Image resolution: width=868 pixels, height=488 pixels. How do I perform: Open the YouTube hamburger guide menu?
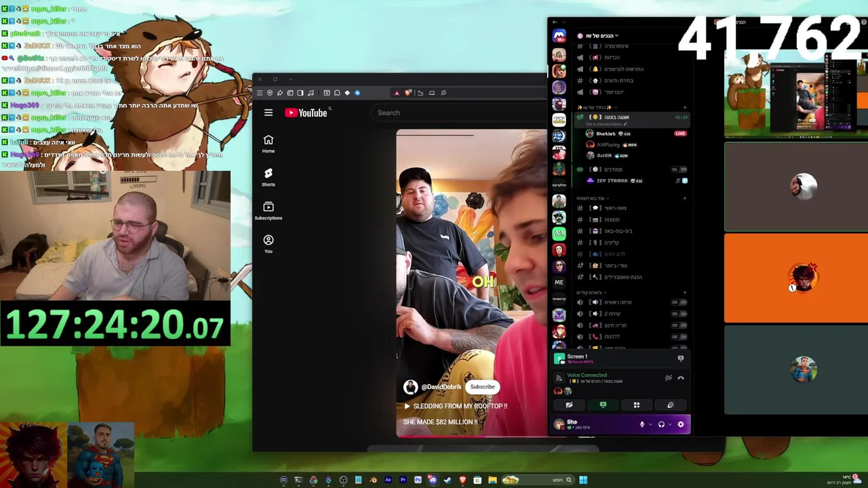pyautogui.click(x=269, y=113)
